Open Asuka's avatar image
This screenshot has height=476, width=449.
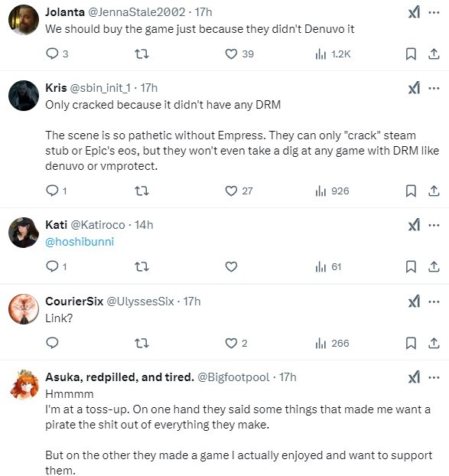pos(24,385)
